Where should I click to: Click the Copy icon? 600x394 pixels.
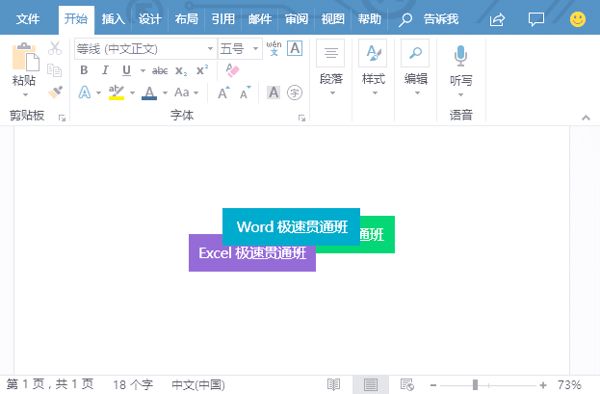coord(54,70)
